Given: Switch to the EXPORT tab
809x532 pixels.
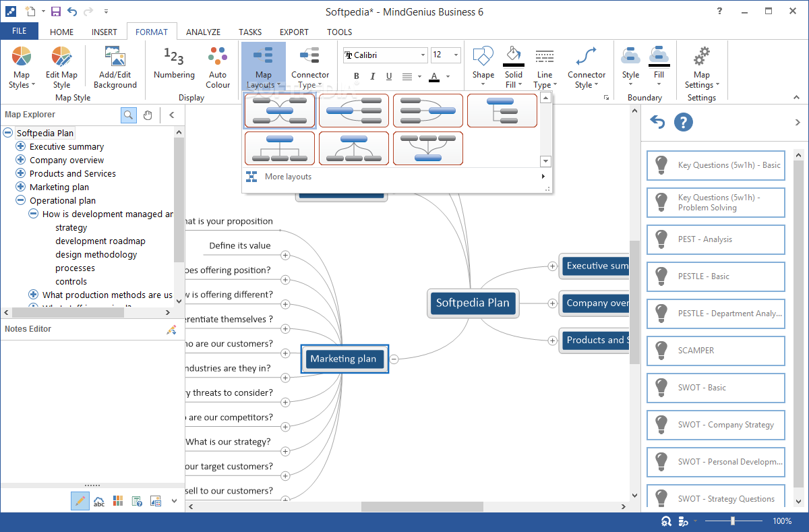Looking at the screenshot, I should point(294,32).
